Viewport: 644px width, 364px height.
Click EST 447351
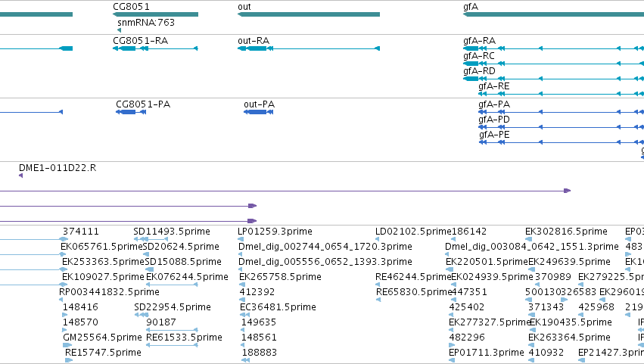tap(469, 293)
